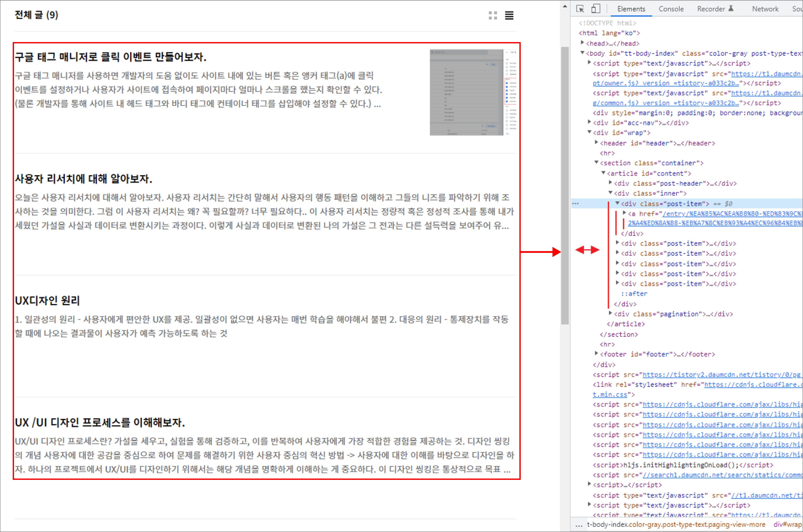Screen dimensions: 803x532
Task: Expand the footer#footer element
Action: point(596,354)
